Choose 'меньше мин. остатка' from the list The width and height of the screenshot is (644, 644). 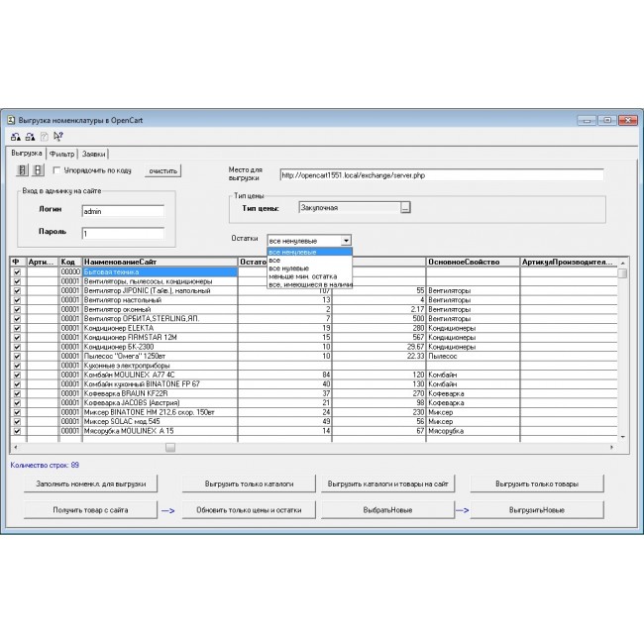click(x=300, y=276)
